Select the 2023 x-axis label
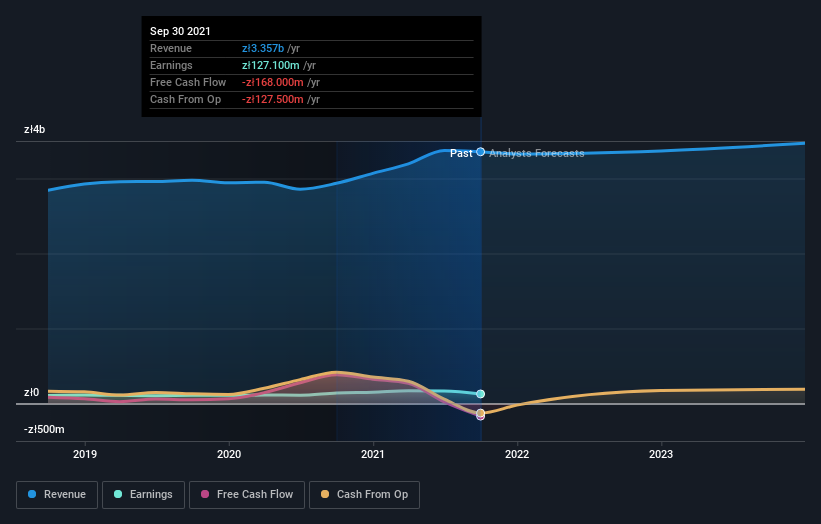Screen dimensions: 821x524 point(661,454)
